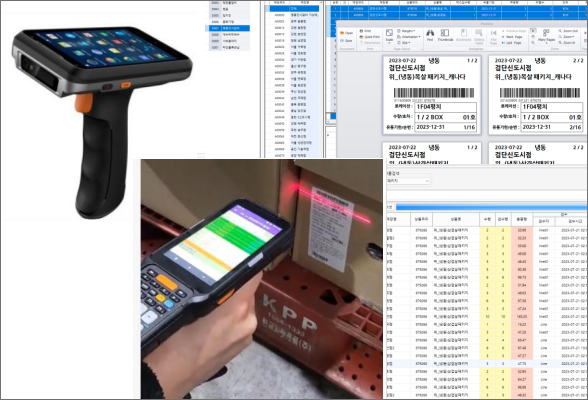This screenshot has height=400, width=588.
Task: Click the weight cell 168.25 in pink column
Action: (x=522, y=316)
